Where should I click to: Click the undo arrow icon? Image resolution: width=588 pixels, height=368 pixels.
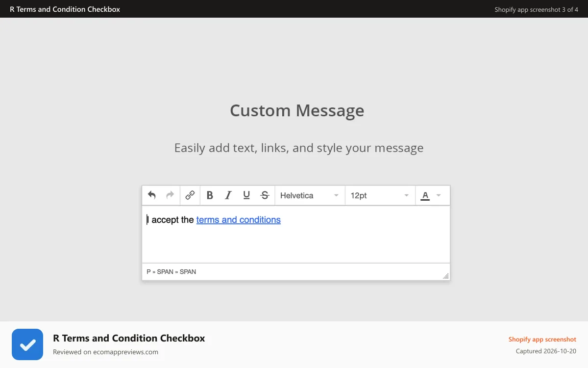[x=152, y=195]
